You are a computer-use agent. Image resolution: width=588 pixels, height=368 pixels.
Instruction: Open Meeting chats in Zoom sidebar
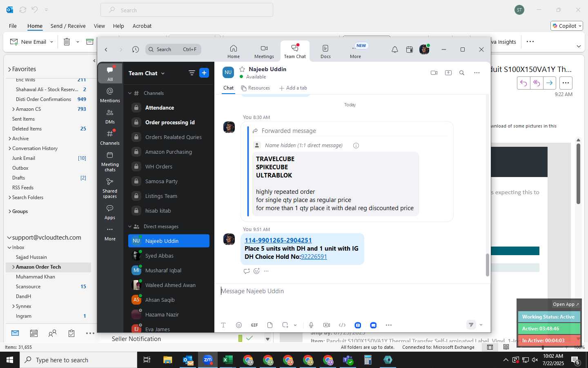click(110, 162)
